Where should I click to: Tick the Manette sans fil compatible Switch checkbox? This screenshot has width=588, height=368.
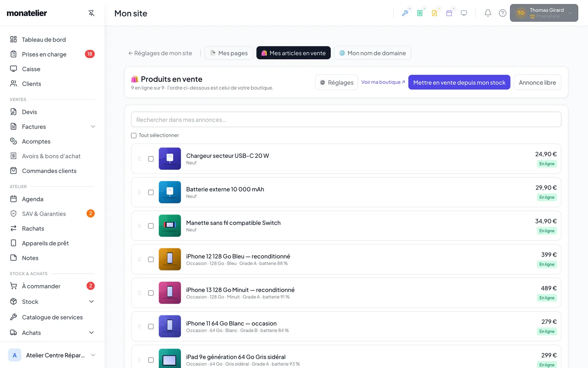(151, 226)
